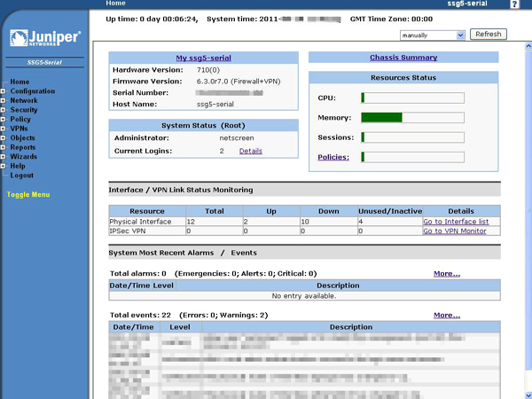Expand the Configuration menu node
532x399 pixels.
pyautogui.click(x=3, y=91)
